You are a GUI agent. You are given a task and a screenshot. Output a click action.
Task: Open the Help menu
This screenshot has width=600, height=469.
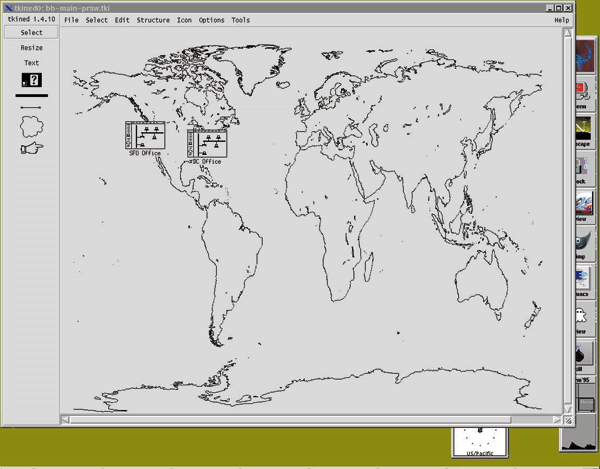click(561, 20)
